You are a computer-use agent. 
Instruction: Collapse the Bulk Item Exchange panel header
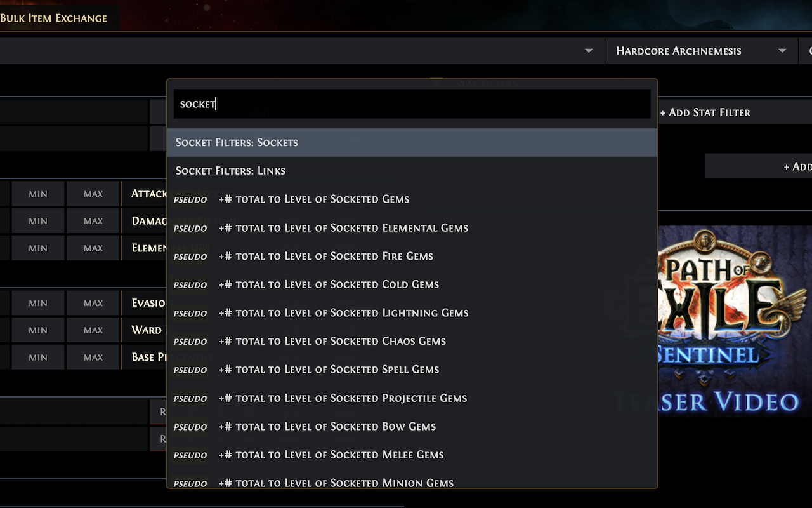click(x=54, y=18)
